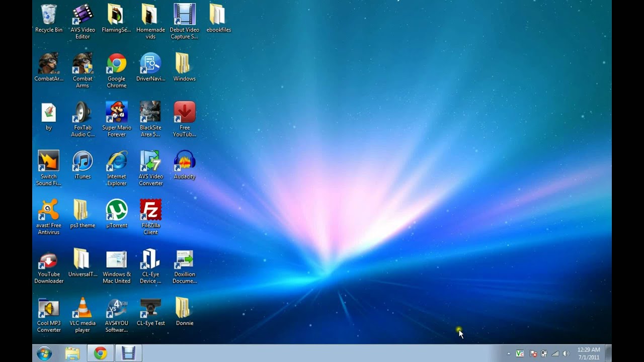Select the Free YouTube downloader icon
The width and height of the screenshot is (644, 362).
tap(185, 119)
